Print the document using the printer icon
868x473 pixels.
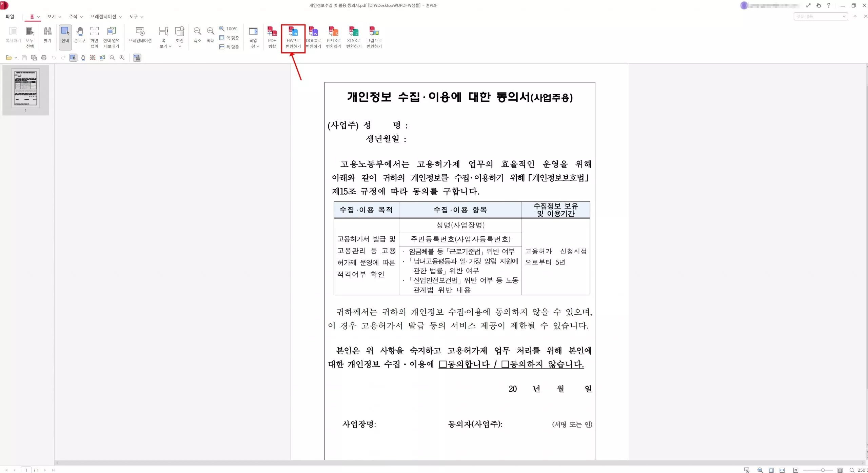(x=43, y=58)
